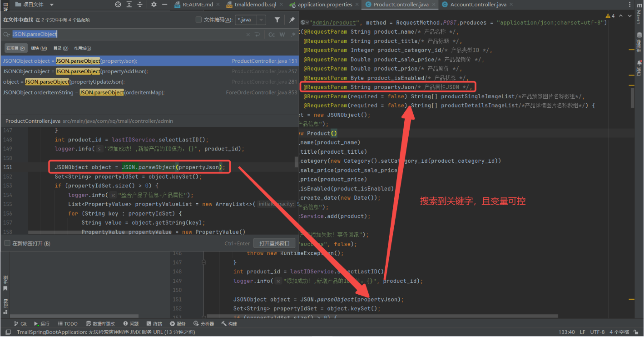
Task: Open the TODO tool window
Action: pyautogui.click(x=67, y=324)
